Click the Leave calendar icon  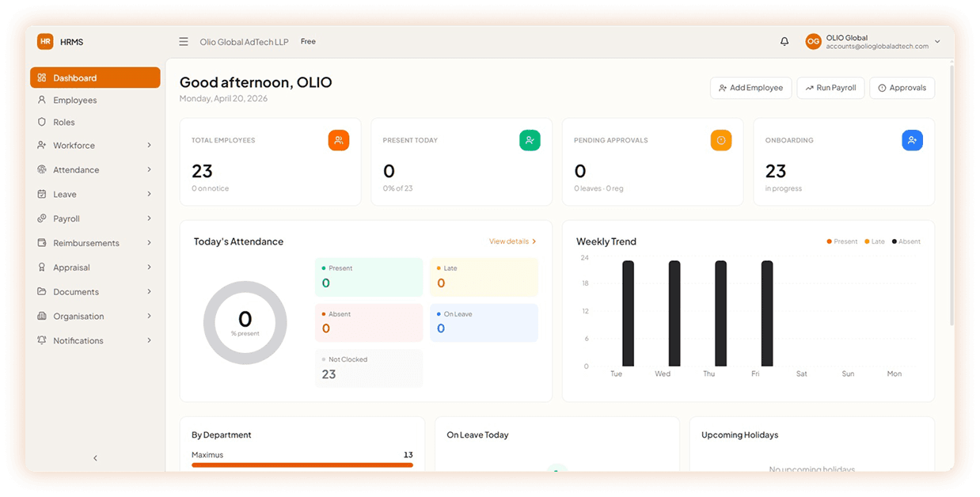point(42,195)
